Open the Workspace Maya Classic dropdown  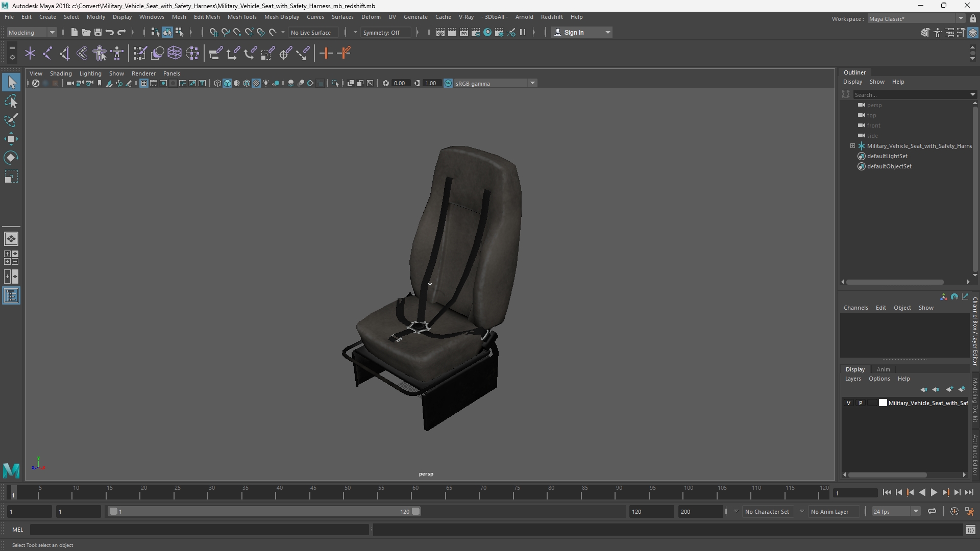point(916,18)
